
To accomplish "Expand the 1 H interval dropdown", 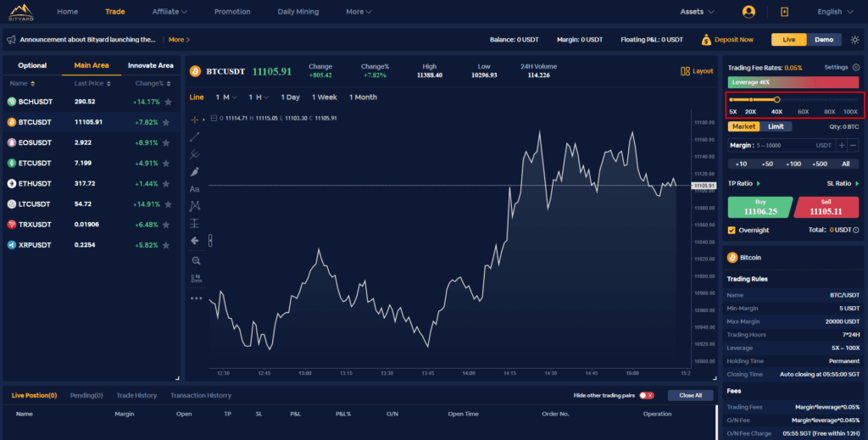I will point(258,97).
